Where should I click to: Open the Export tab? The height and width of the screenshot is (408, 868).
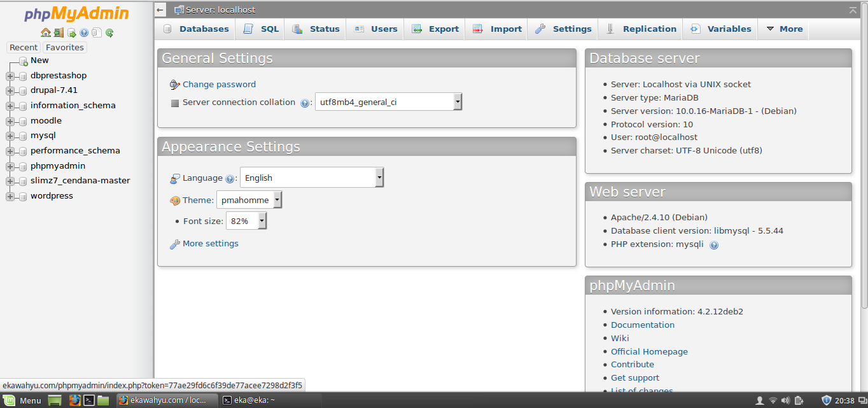coord(435,29)
